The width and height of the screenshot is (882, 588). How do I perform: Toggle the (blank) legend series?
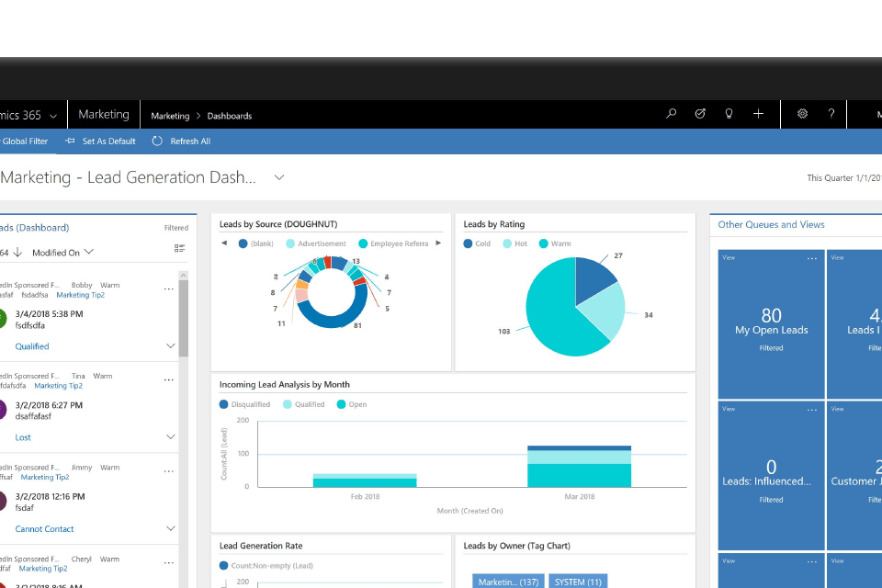tap(256, 243)
